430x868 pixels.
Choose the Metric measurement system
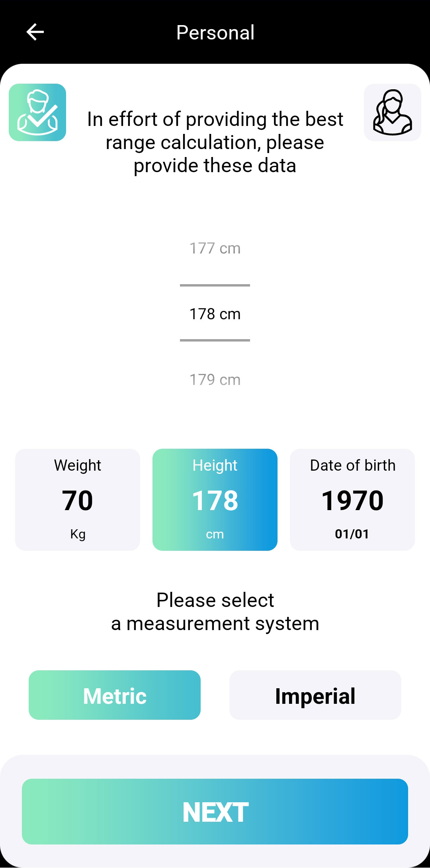coord(115,695)
